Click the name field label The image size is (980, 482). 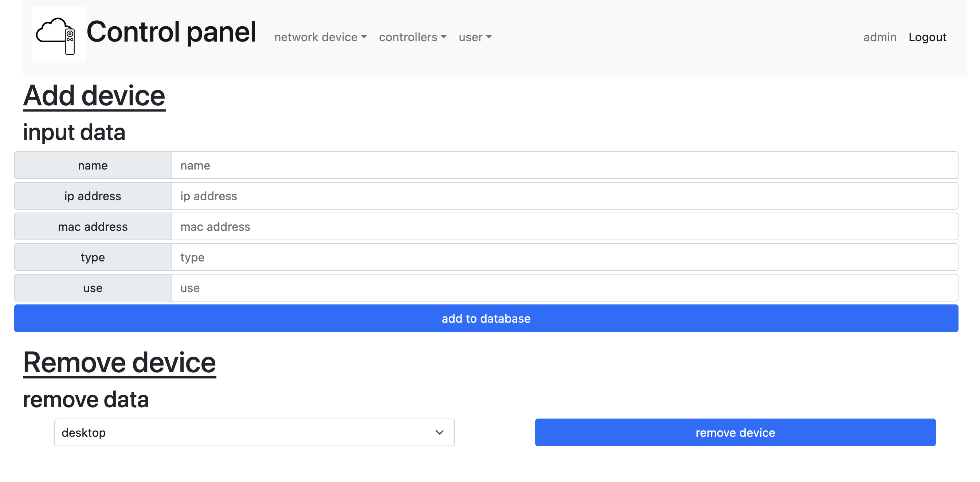click(93, 166)
